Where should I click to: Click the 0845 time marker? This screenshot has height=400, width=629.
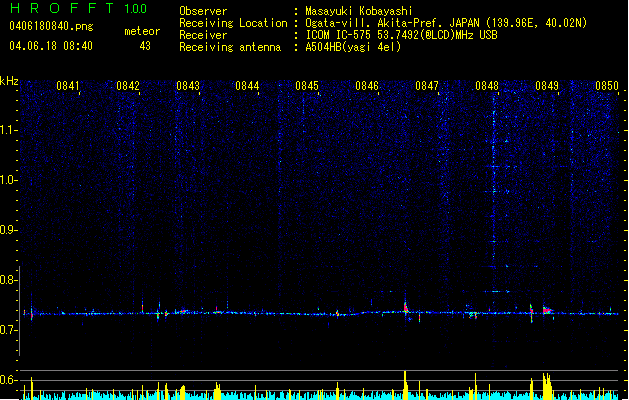(307, 86)
